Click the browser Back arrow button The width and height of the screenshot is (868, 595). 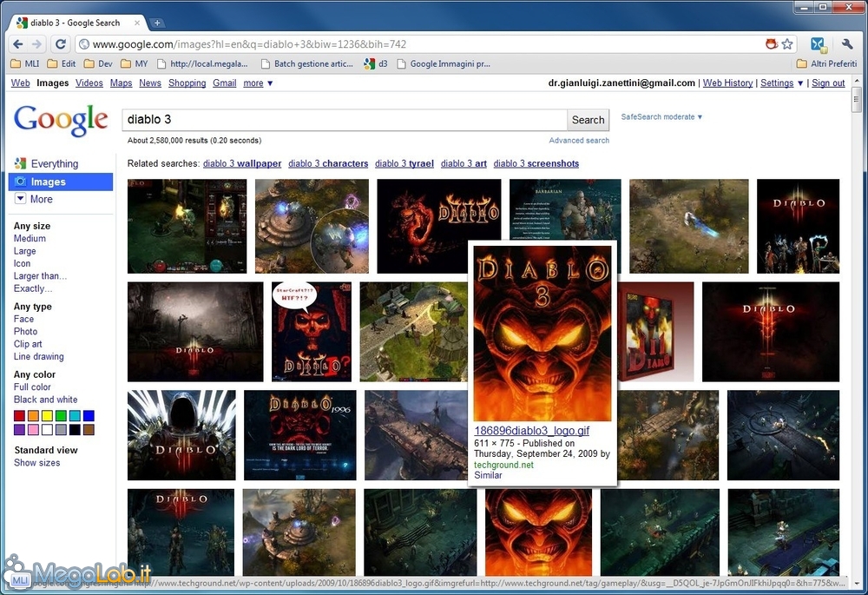pos(18,44)
